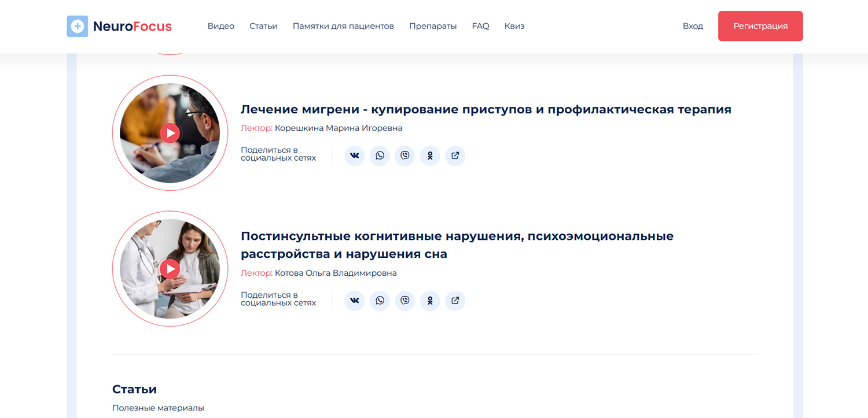Select Препараты in top navigation
Viewport: 868px width, 418px height.
(x=433, y=26)
